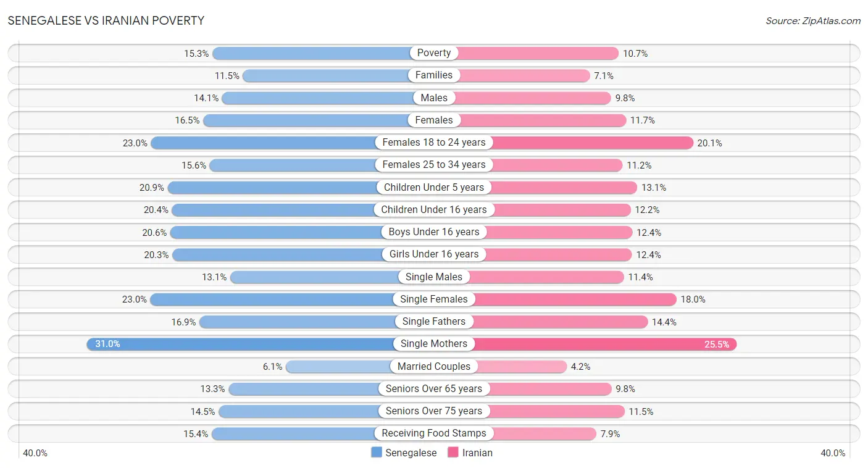This screenshot has width=868, height=468.
Task: Click the Senegalese Single Mothers 31.0% bar
Action: pos(260,344)
